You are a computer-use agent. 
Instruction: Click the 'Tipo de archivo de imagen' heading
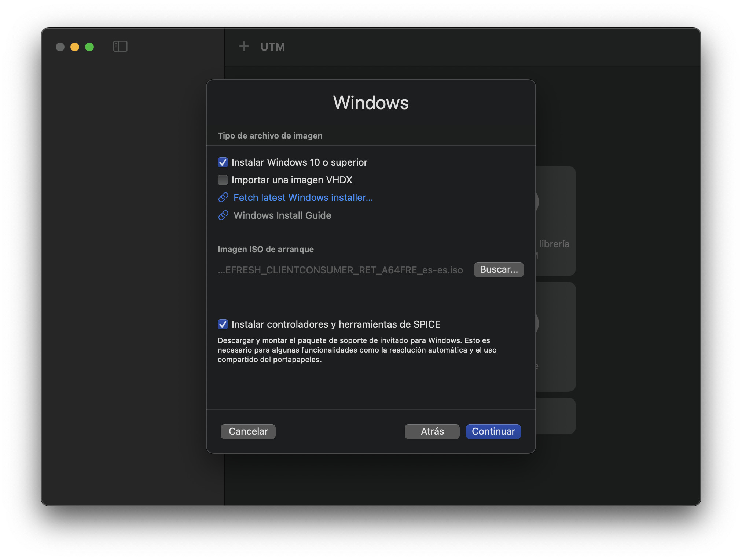click(270, 136)
